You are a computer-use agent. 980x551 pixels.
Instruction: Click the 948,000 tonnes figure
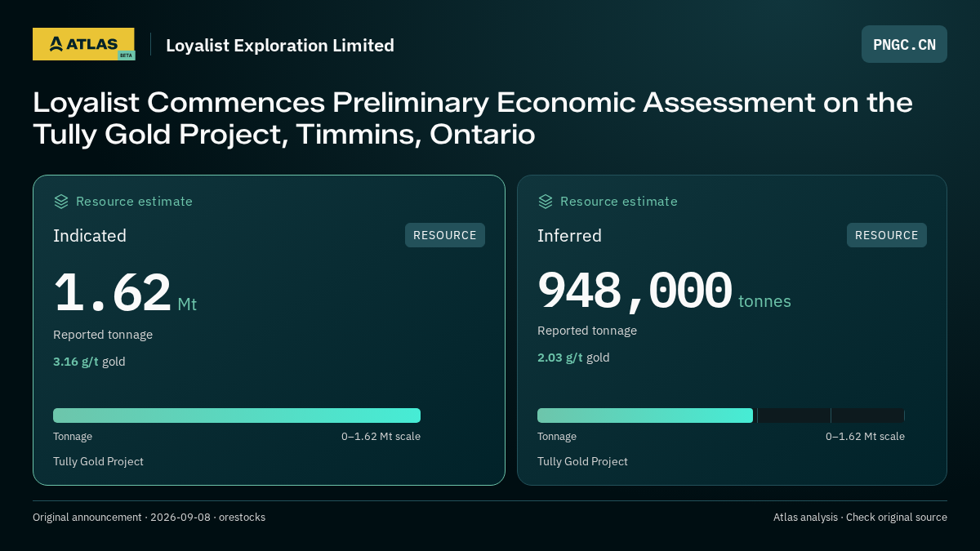(664, 291)
